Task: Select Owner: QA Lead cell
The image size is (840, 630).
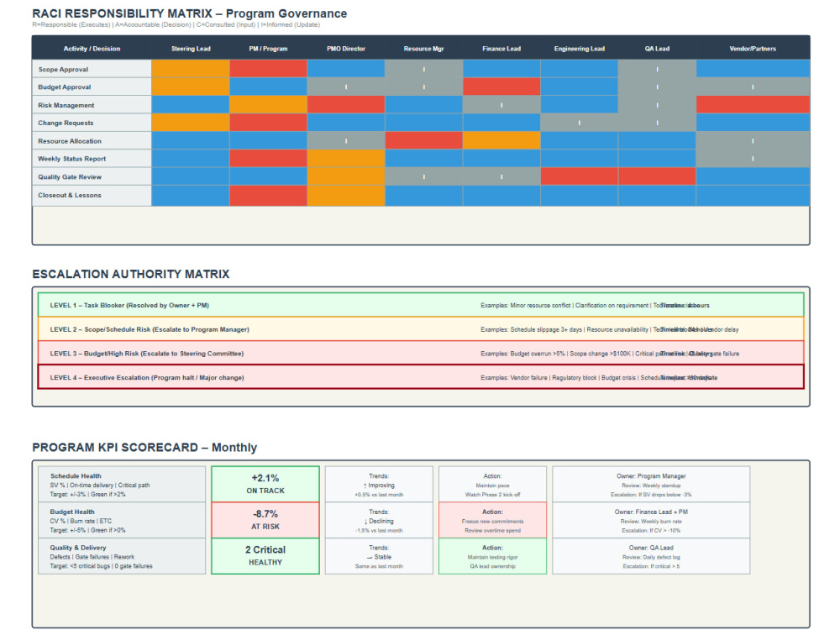Action: tap(651, 556)
